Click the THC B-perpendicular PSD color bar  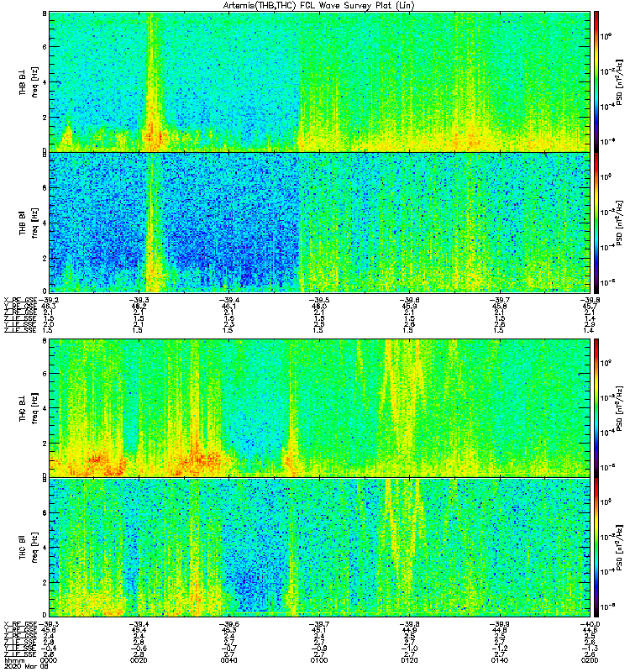click(x=596, y=407)
